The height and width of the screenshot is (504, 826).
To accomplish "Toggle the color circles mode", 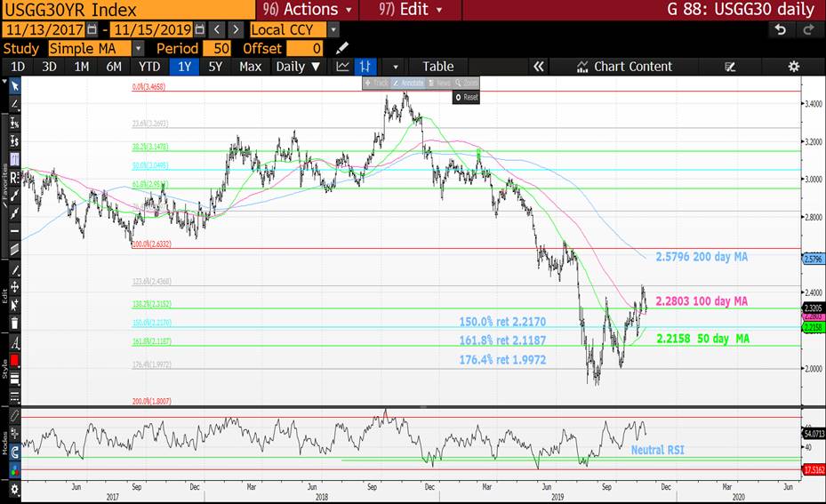I will coord(14,469).
